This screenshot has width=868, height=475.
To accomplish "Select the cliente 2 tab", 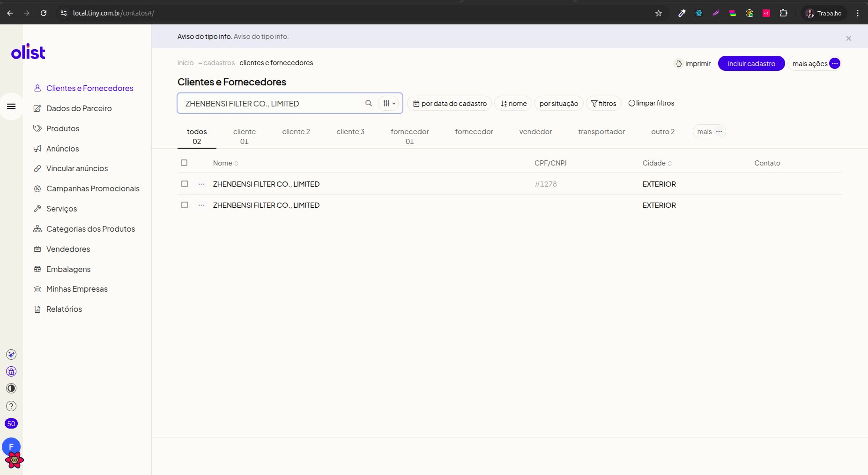I will coord(296,132).
